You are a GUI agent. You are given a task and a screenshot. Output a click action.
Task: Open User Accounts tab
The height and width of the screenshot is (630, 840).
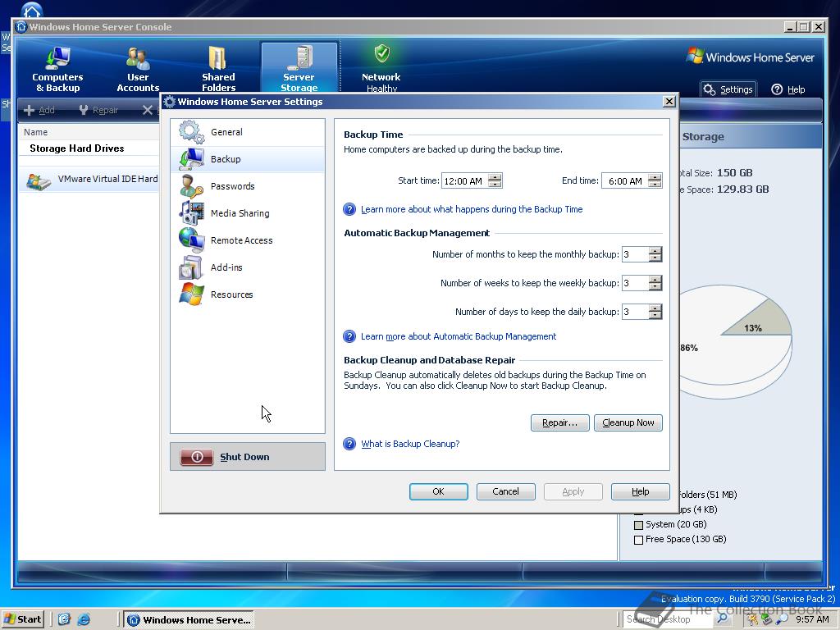[138, 69]
